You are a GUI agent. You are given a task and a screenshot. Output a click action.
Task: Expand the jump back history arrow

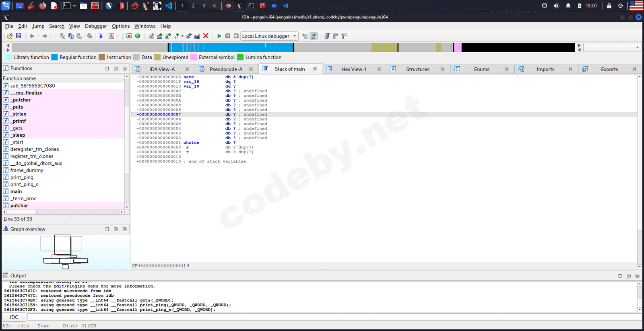[38, 36]
